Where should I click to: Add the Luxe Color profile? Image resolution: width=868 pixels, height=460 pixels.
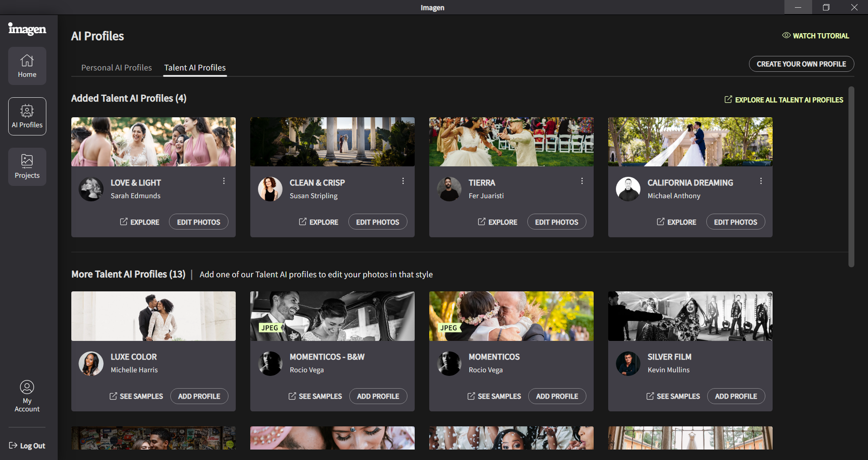tap(199, 396)
